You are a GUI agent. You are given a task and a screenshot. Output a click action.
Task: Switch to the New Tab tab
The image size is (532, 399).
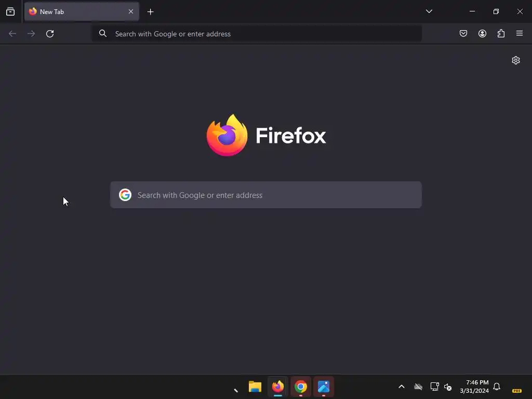coord(82,11)
